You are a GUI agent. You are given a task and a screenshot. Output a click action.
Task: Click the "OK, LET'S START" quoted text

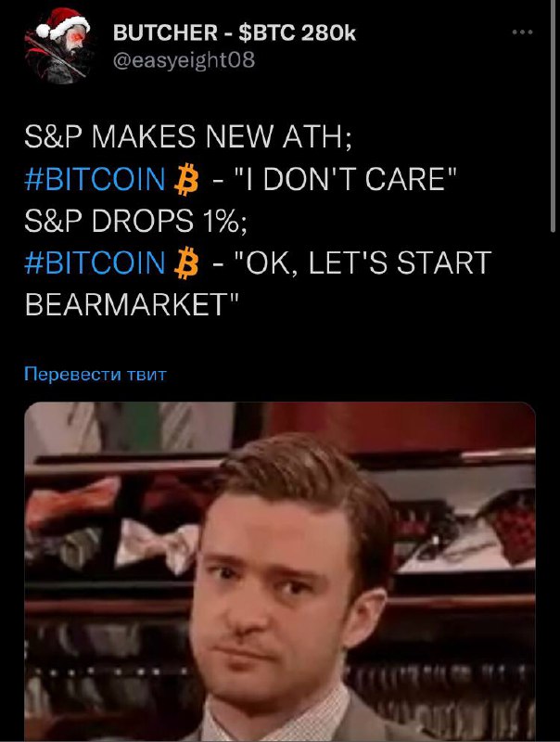363,262
